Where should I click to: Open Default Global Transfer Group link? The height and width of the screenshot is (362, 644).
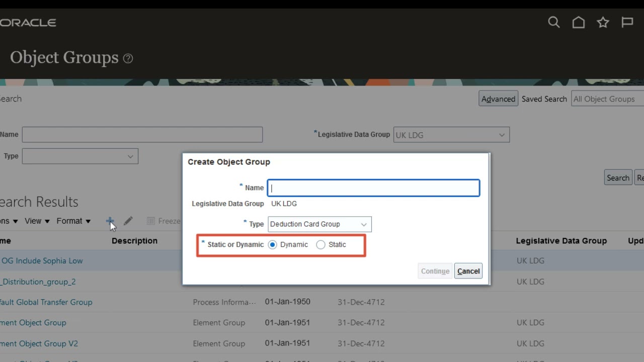pos(46,302)
